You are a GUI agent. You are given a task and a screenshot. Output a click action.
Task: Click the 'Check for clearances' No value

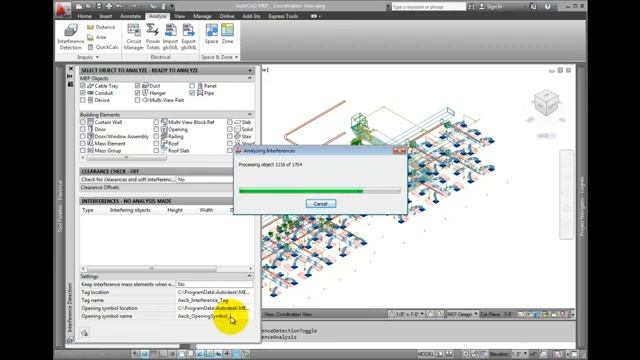pyautogui.click(x=204, y=180)
